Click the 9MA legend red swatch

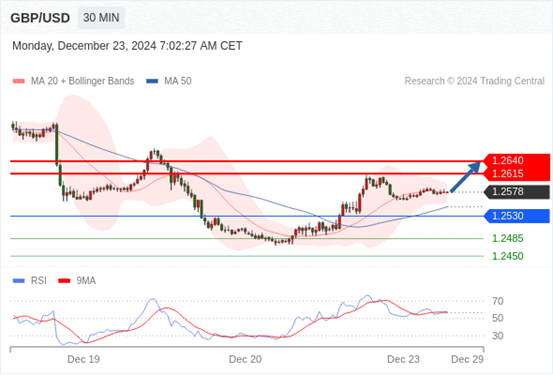click(x=64, y=281)
